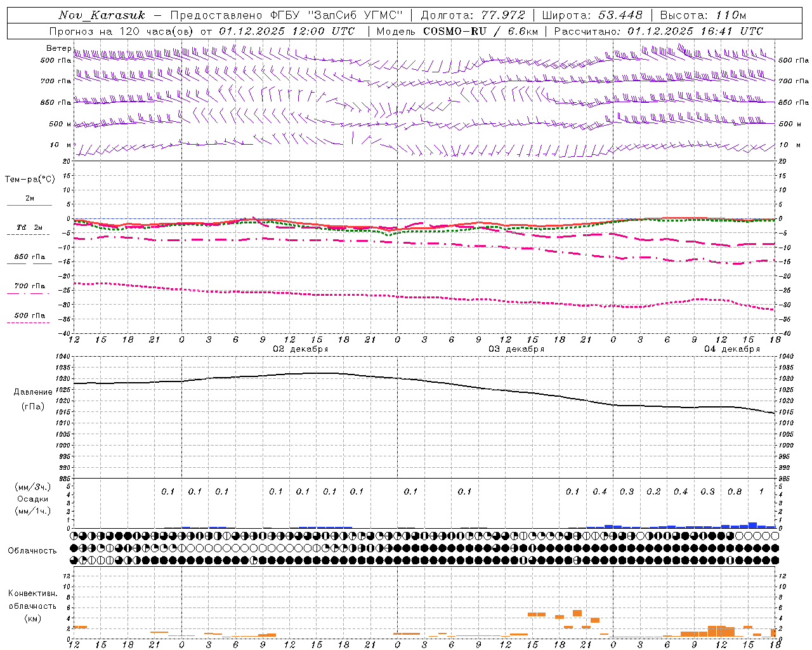The image size is (812, 650).
Task: Click the 'Конвективн.' convective cloud label
Action: point(32,594)
